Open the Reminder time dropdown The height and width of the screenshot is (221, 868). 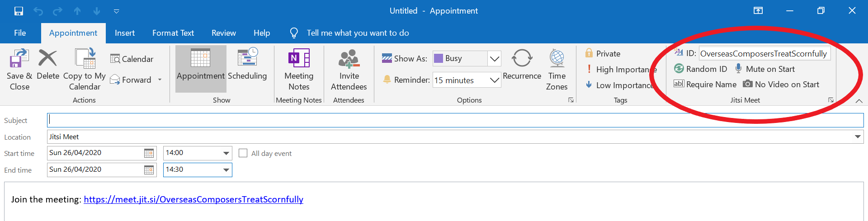(x=495, y=80)
